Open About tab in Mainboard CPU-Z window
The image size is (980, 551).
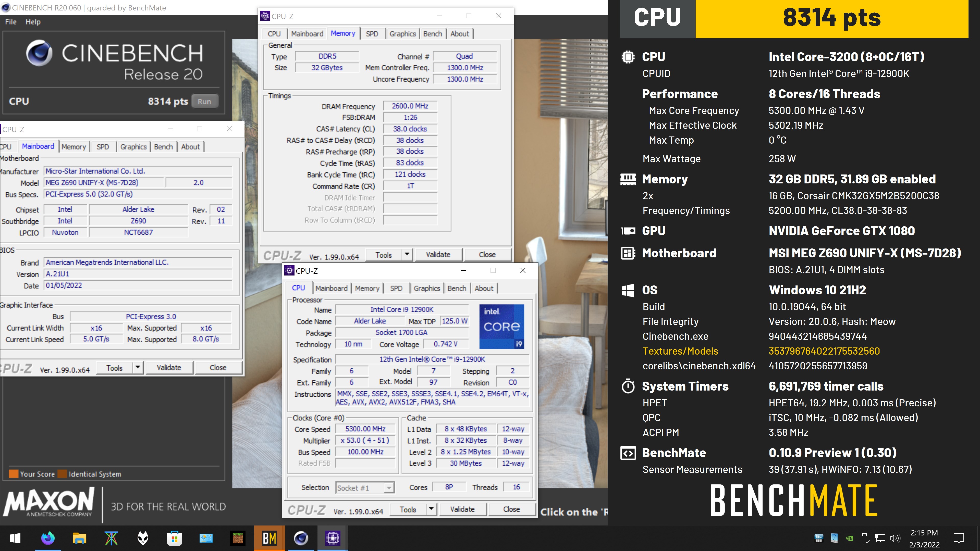[190, 147]
